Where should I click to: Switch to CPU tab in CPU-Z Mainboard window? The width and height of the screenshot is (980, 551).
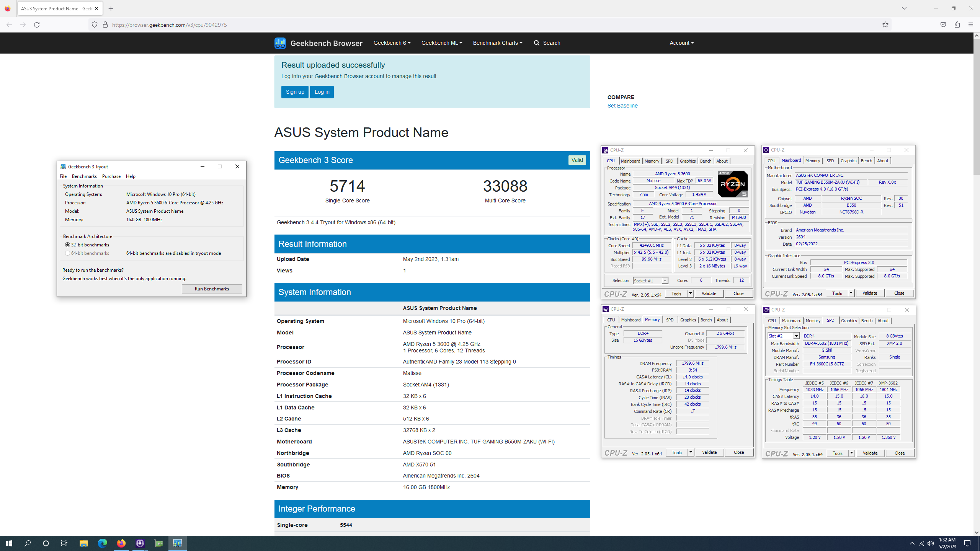[x=771, y=161]
